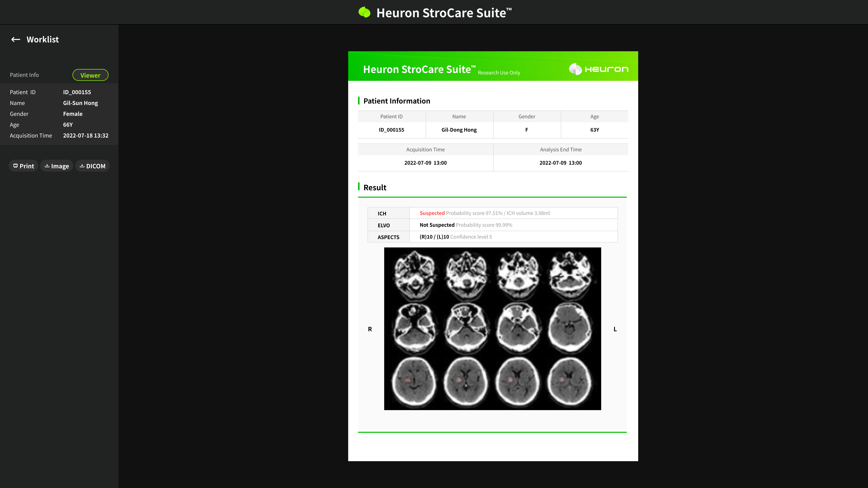Click the name Gil-Sun Hong
Image resolution: width=868 pixels, height=488 pixels.
tap(81, 103)
